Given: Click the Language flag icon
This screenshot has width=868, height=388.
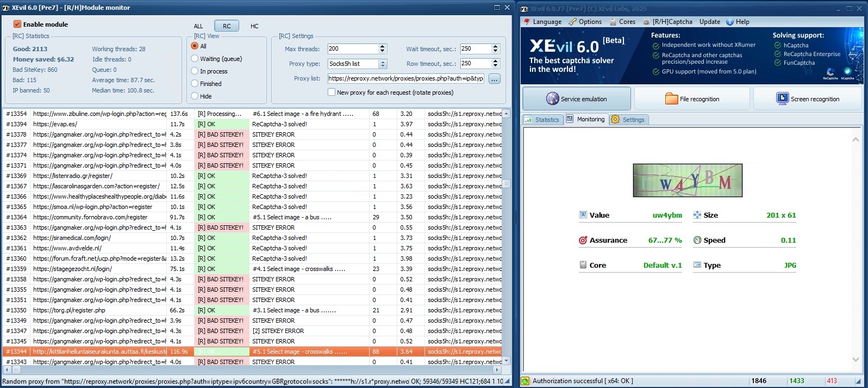Looking at the screenshot, I should click(527, 22).
